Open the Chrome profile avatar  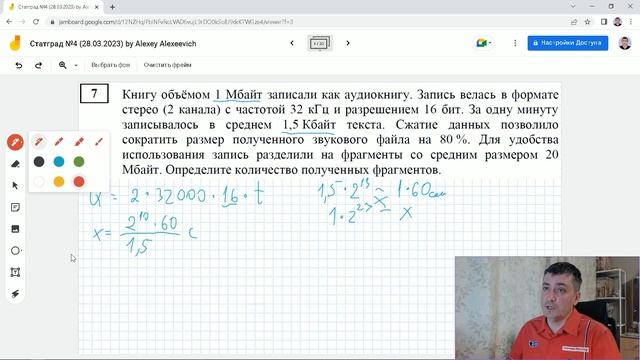618,22
